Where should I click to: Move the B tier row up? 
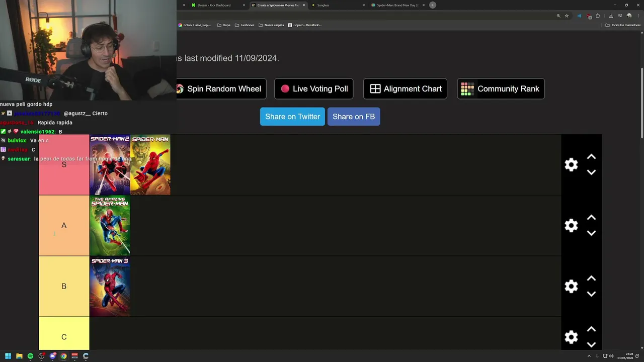[591, 279]
